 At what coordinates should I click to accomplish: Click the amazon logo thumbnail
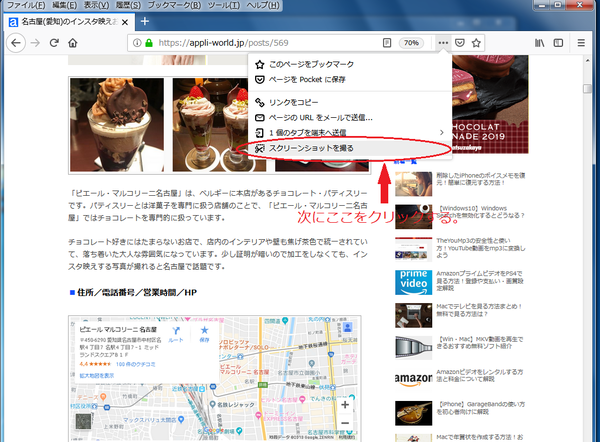[x=414, y=378]
